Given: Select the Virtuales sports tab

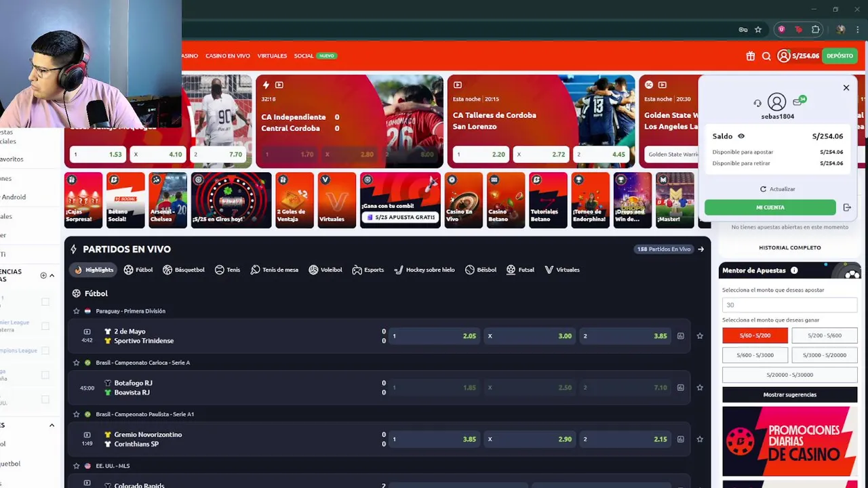Looking at the screenshot, I should [562, 270].
